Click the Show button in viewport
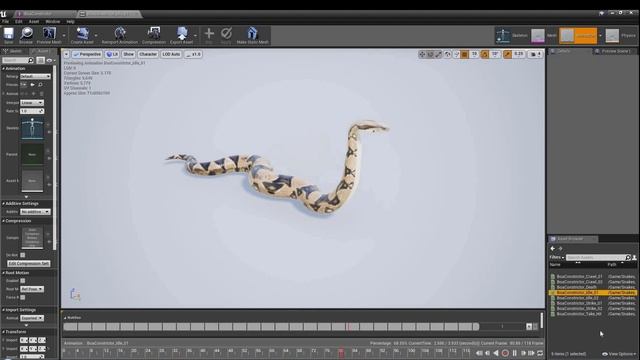 tap(128, 54)
